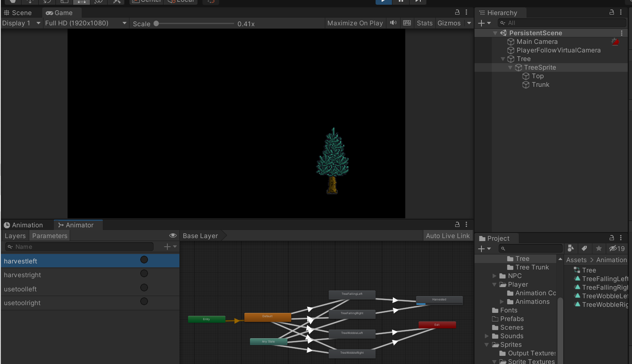The image size is (632, 364).
Task: Toggle the harvestleft trigger parameter
Action: 144,260
